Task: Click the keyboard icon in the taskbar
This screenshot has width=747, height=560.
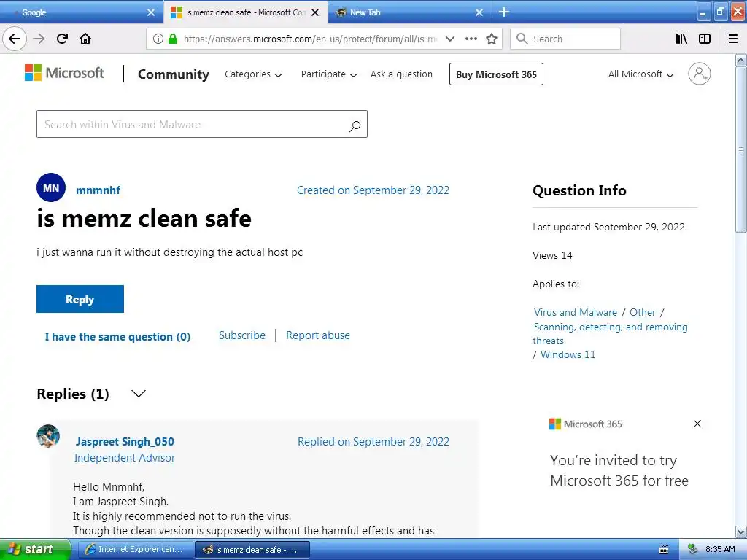Action: point(664,550)
